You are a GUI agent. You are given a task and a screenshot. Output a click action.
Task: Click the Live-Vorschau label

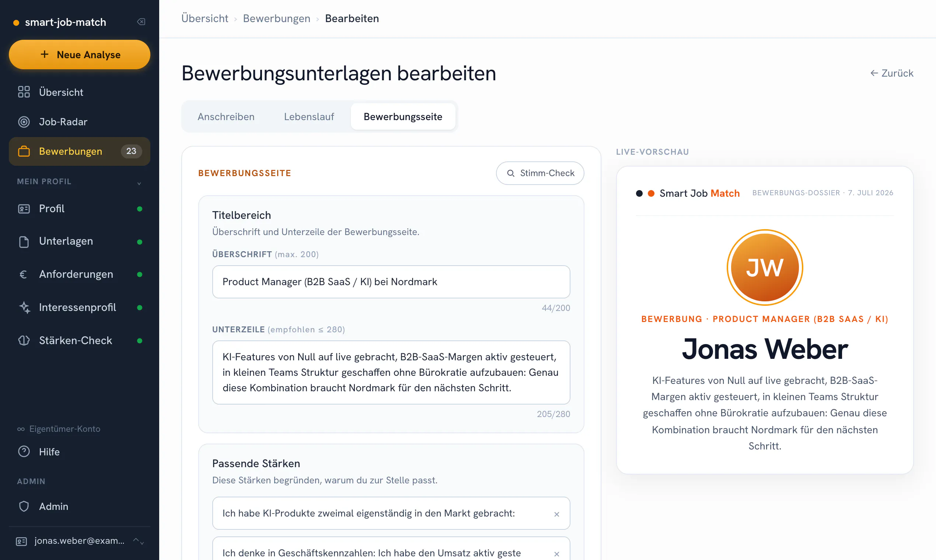653,152
